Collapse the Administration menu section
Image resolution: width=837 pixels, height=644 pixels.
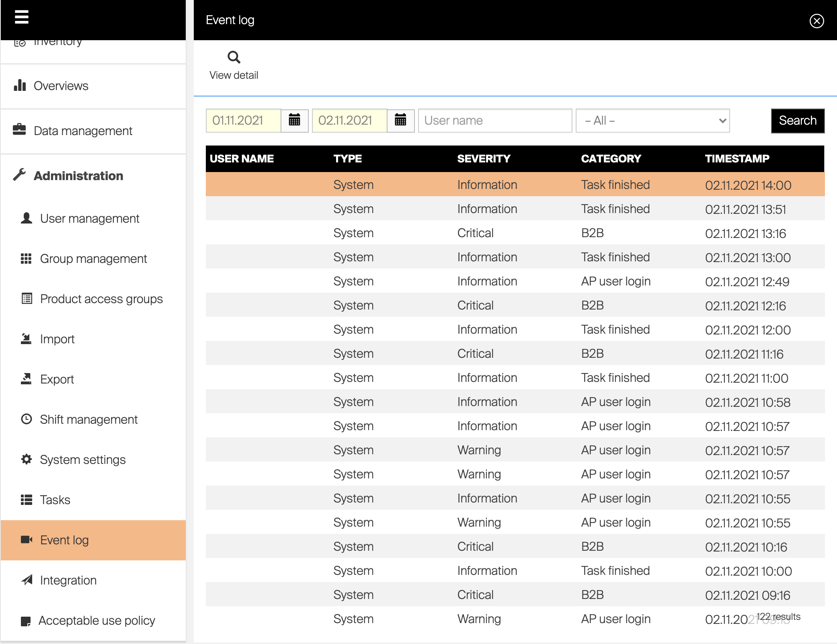pos(78,176)
